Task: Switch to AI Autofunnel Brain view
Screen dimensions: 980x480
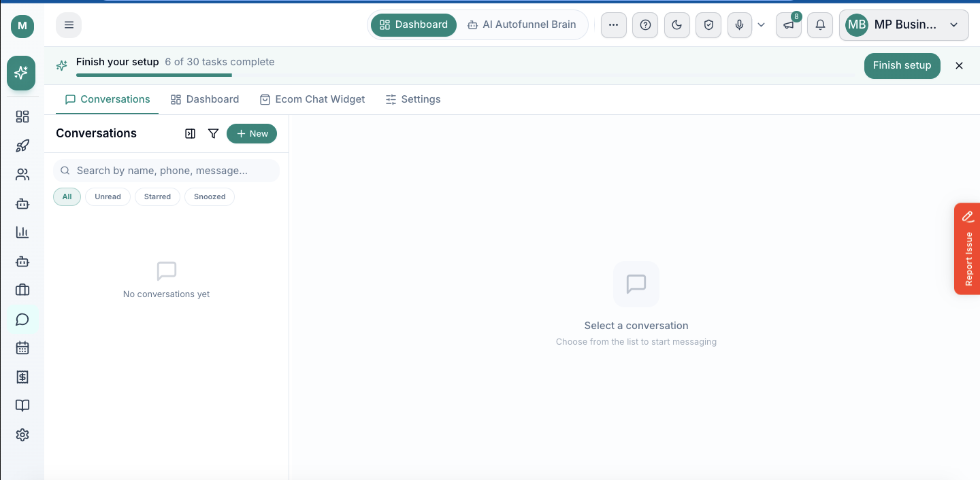Action: click(x=521, y=24)
